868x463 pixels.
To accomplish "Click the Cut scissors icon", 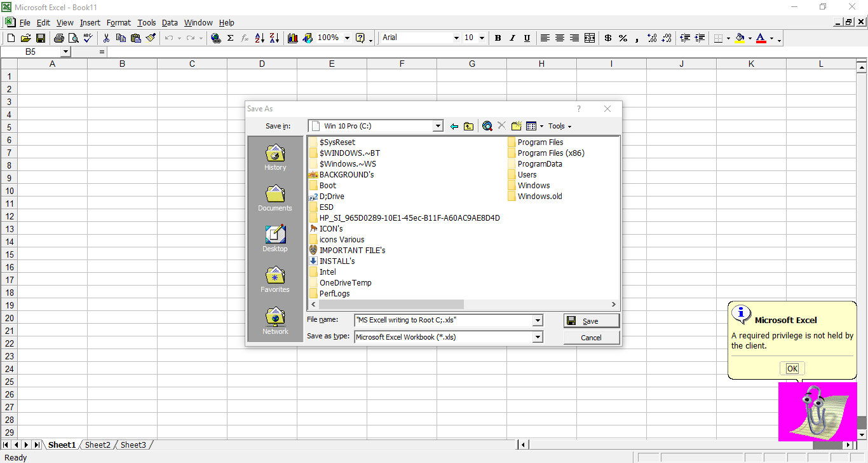I will click(106, 38).
